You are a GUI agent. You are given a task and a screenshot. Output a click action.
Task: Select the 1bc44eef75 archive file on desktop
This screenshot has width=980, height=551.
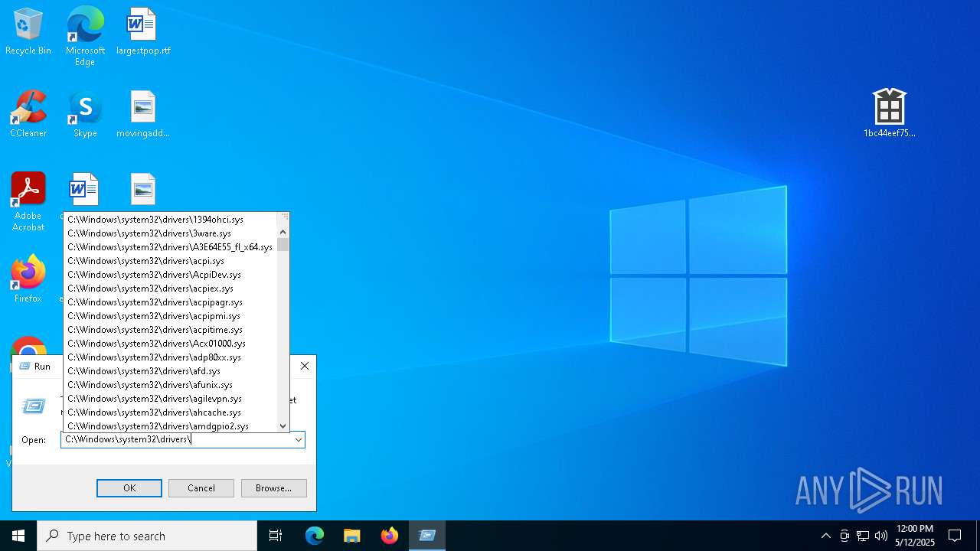pyautogui.click(x=889, y=113)
